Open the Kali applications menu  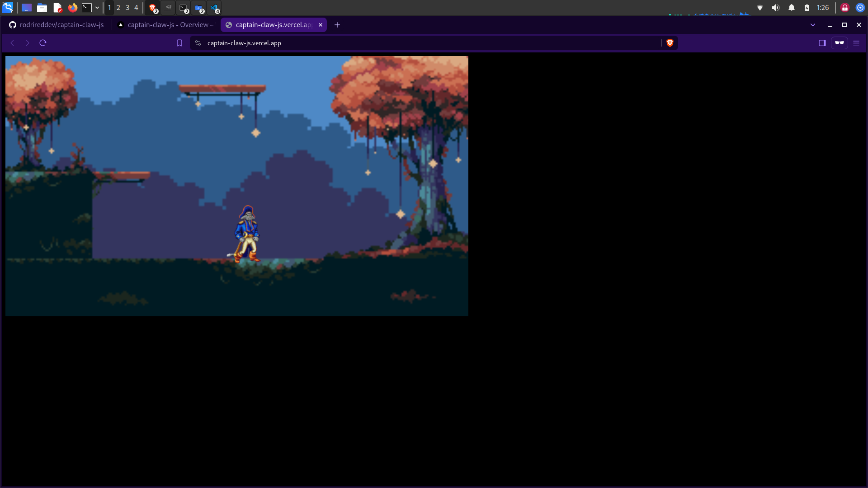point(8,8)
